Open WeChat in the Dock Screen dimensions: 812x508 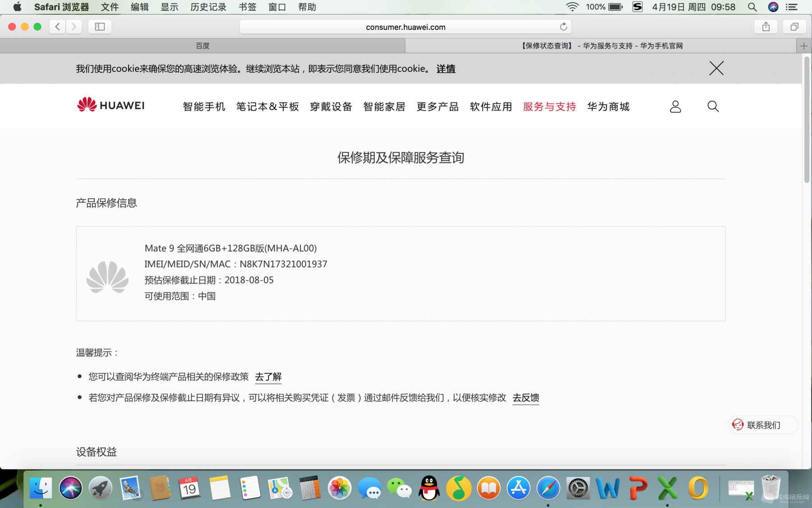[x=399, y=488]
